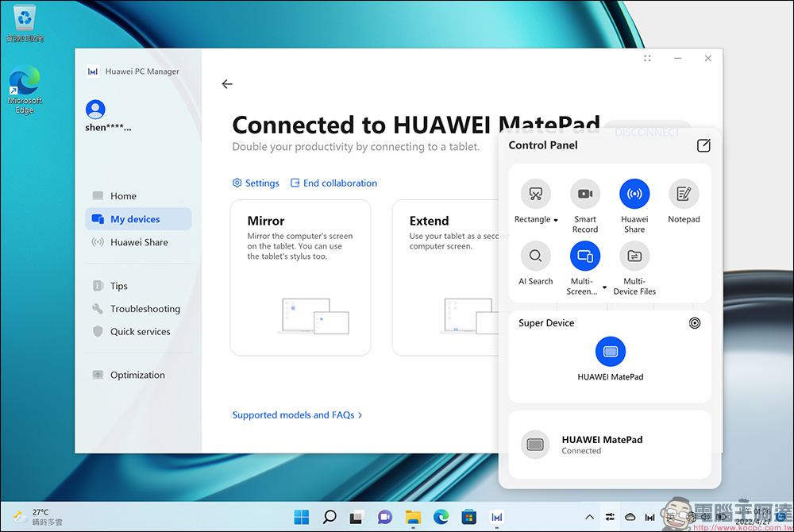794x532 pixels.
Task: Open File Explorer on taskbar
Action: [x=413, y=517]
